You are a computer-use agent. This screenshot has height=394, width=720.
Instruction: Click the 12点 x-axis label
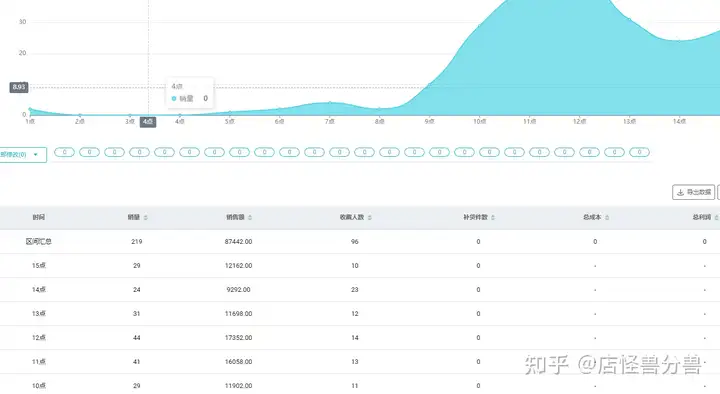click(579, 122)
